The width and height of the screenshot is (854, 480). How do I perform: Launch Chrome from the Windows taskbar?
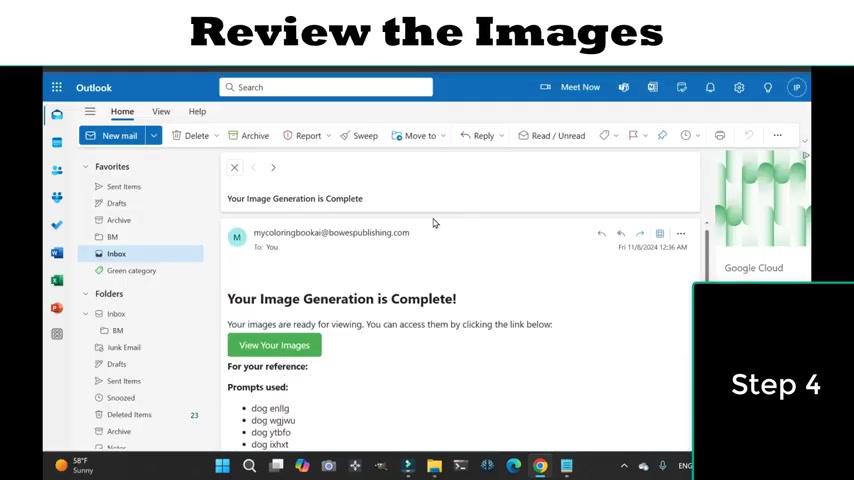pos(540,465)
